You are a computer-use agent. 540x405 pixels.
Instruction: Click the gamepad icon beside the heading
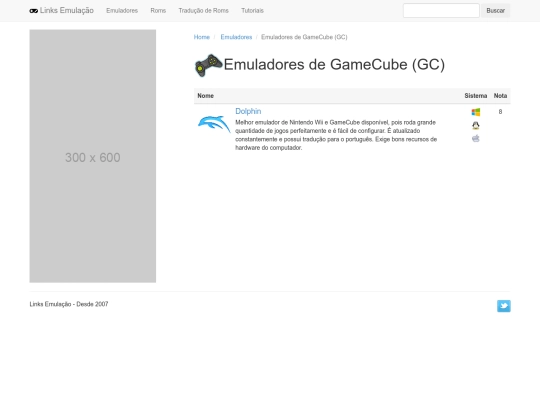click(209, 65)
